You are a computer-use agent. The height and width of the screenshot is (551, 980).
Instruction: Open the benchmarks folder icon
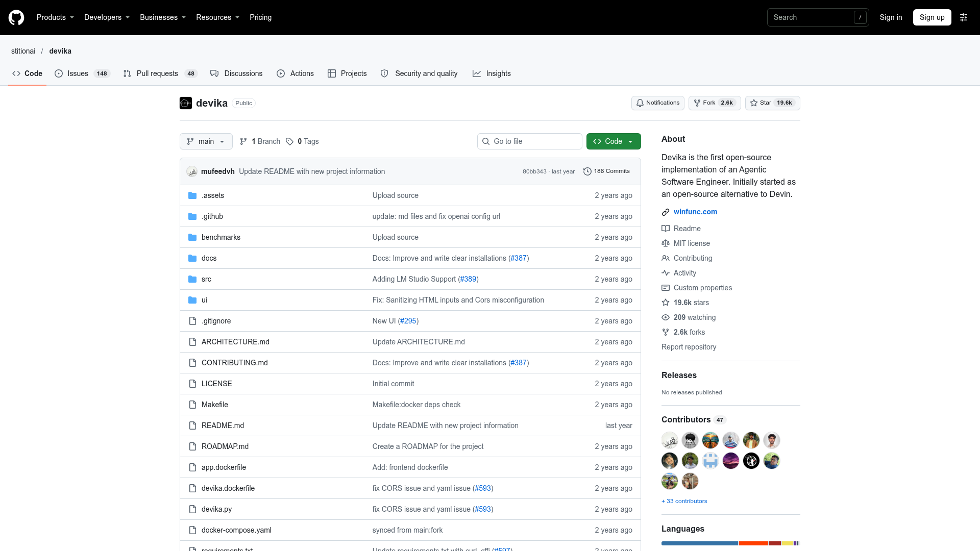pyautogui.click(x=192, y=237)
